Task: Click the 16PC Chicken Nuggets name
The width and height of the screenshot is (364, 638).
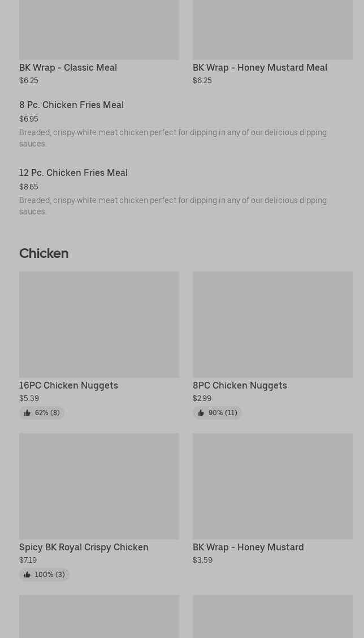Action: point(68,385)
